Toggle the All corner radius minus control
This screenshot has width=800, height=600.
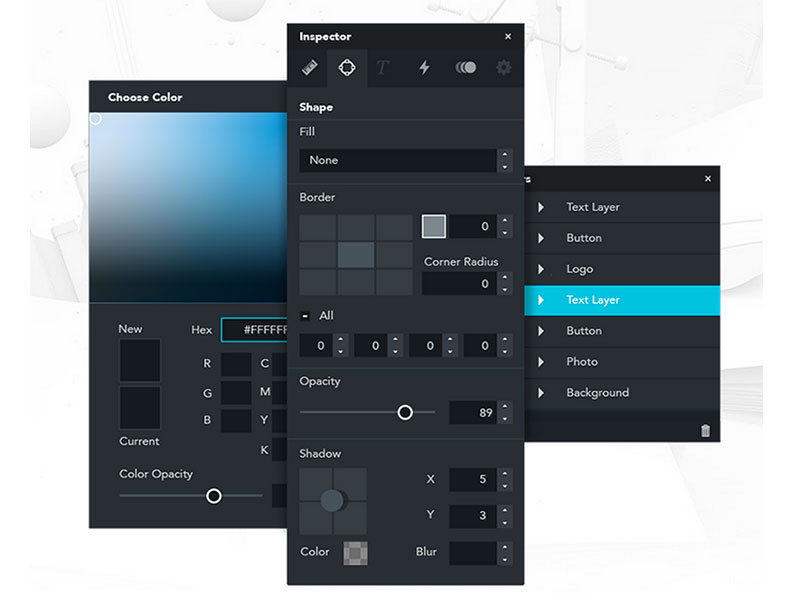[306, 315]
